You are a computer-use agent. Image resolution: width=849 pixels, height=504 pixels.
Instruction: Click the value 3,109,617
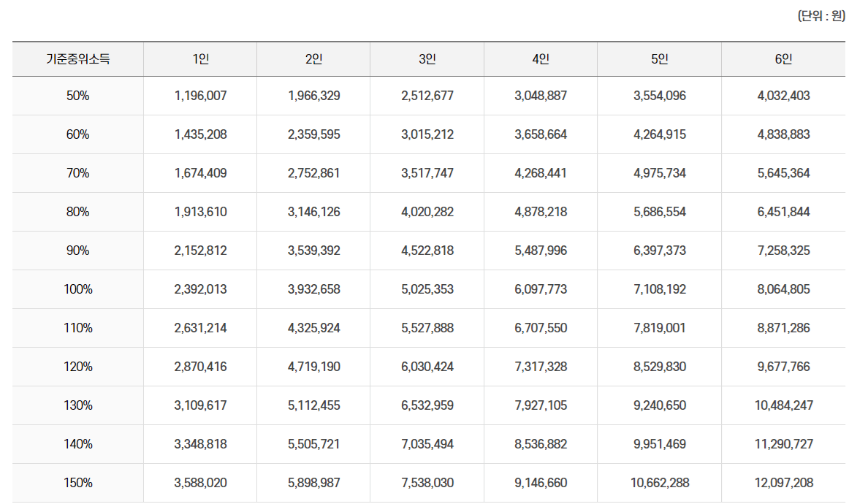pyautogui.click(x=200, y=405)
